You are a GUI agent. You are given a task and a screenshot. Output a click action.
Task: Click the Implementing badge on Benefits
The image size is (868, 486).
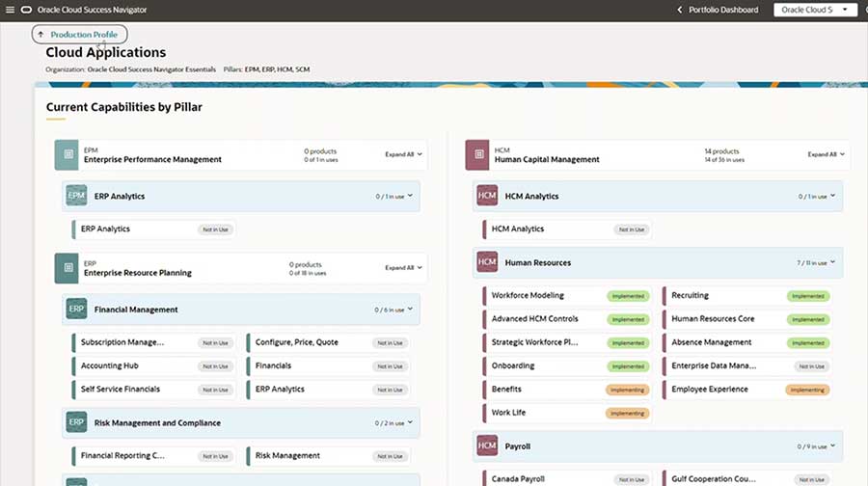pos(628,390)
